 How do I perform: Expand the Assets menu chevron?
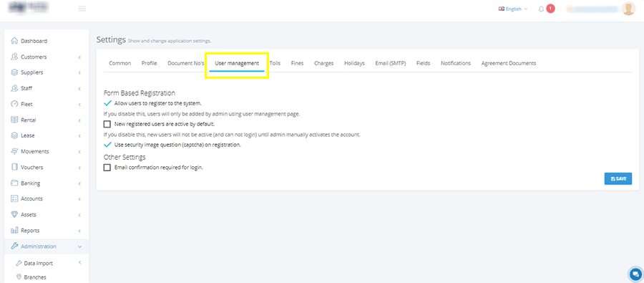coord(79,215)
